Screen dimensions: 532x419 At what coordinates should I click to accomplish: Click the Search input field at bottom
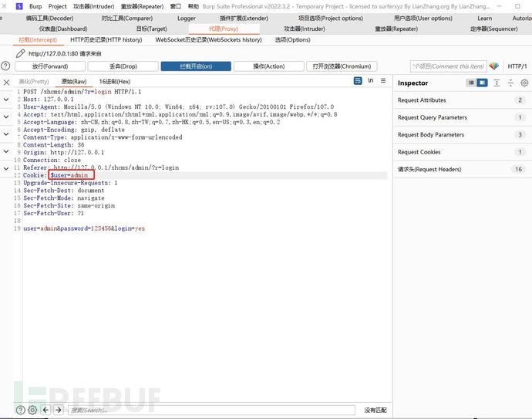211,411
